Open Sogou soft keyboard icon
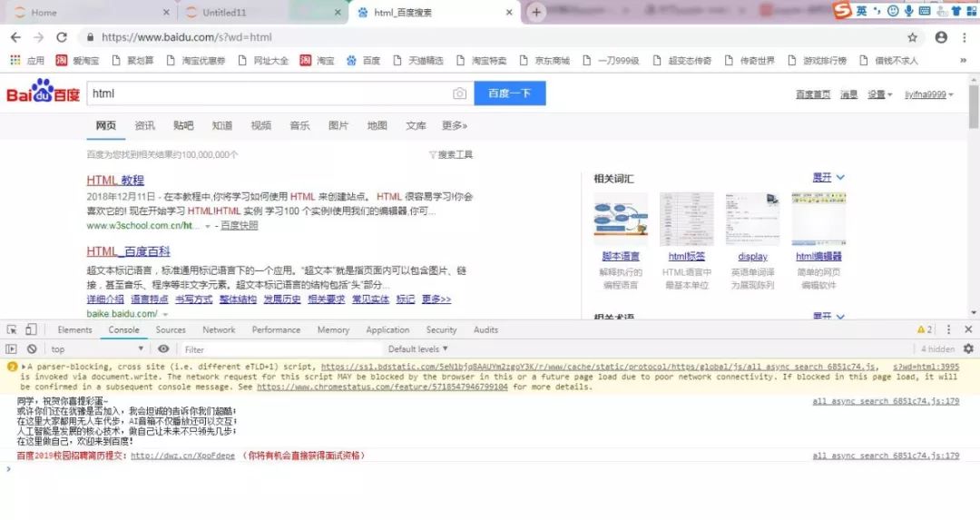This screenshot has height=520, width=980. (925, 11)
